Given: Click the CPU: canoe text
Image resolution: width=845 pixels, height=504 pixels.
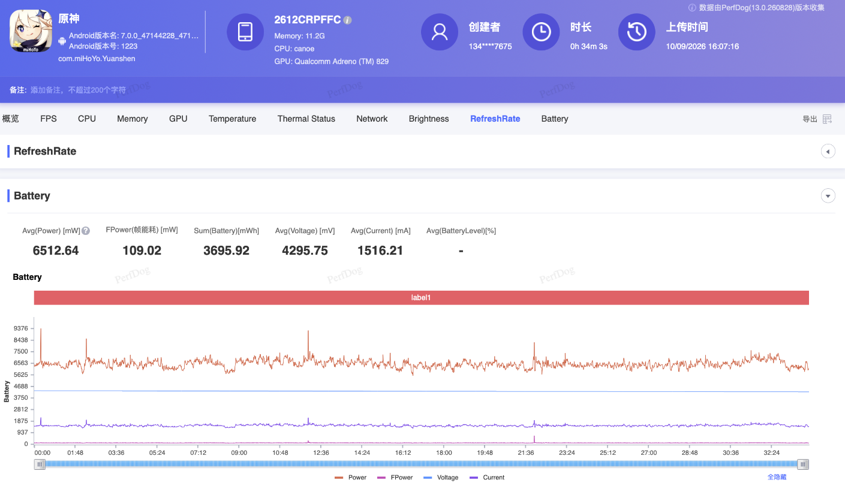Looking at the screenshot, I should click(294, 49).
